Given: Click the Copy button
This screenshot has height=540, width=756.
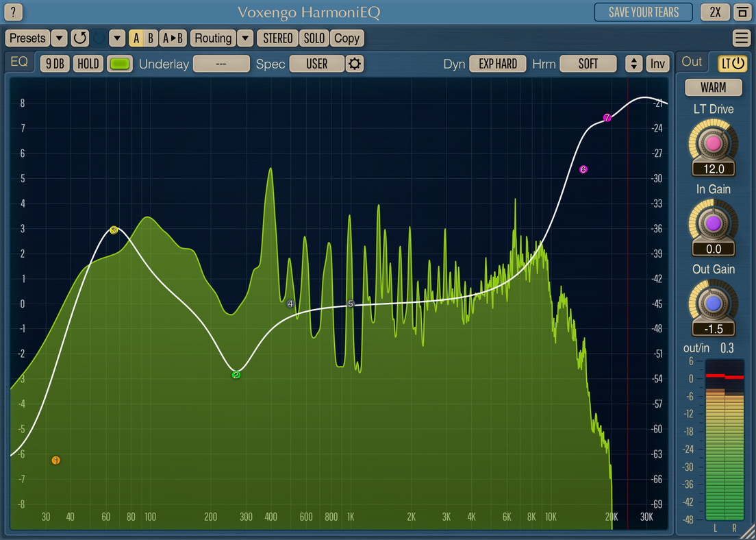Looking at the screenshot, I should pyautogui.click(x=346, y=38).
